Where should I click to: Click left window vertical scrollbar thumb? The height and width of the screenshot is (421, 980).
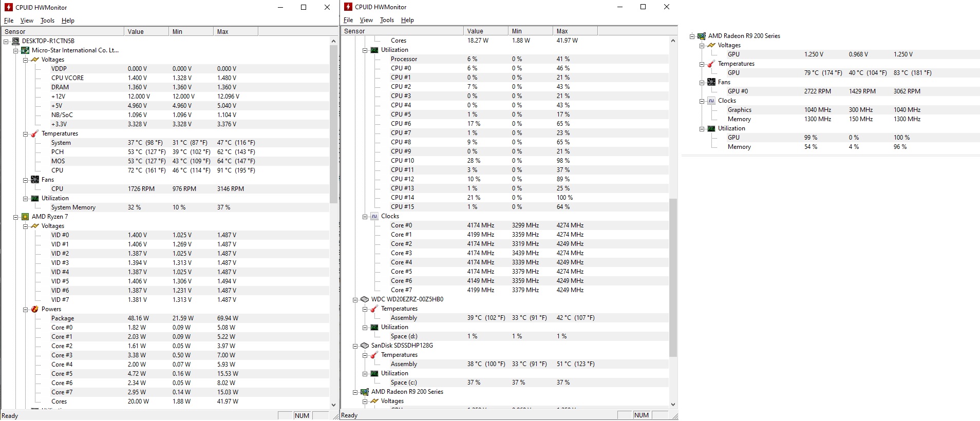click(x=333, y=124)
